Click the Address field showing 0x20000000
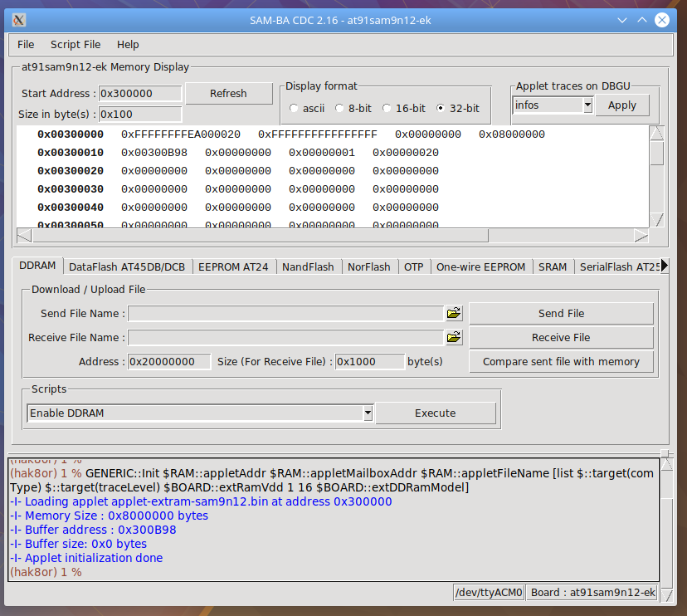The height and width of the screenshot is (616, 687). [x=169, y=362]
